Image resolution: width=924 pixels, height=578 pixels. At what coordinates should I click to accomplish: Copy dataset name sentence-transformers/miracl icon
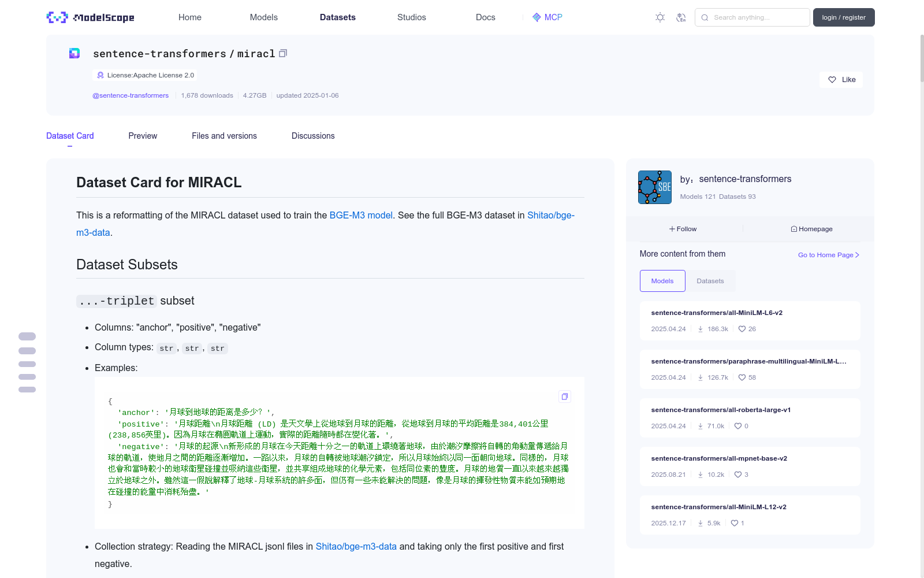pyautogui.click(x=283, y=53)
